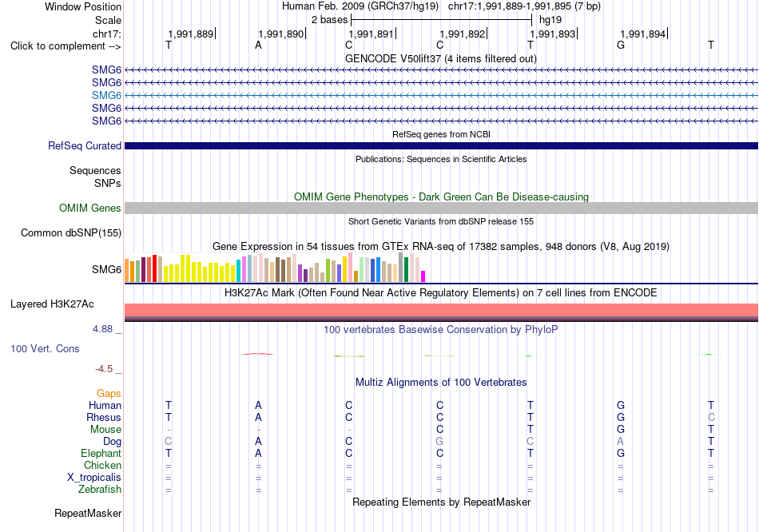This screenshot has height=532, width=759.
Task: Click the Zebrafish alignment row label
Action: coord(100,490)
